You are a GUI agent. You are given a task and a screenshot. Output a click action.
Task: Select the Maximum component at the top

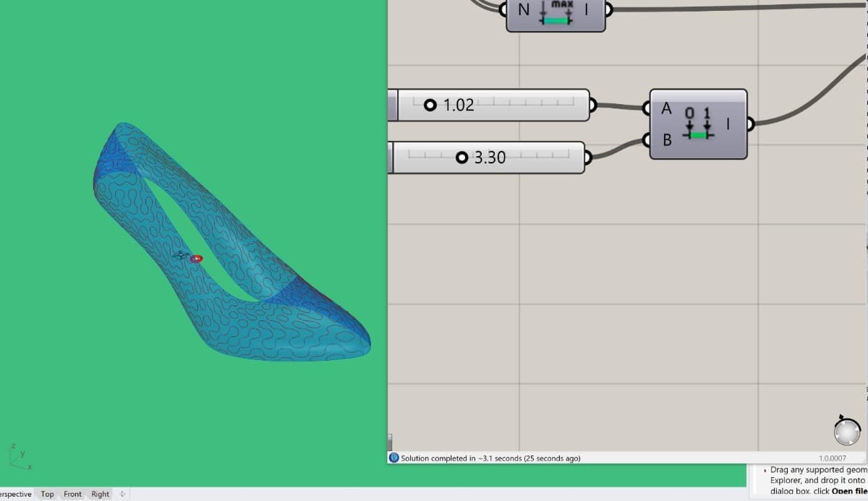pos(556,13)
